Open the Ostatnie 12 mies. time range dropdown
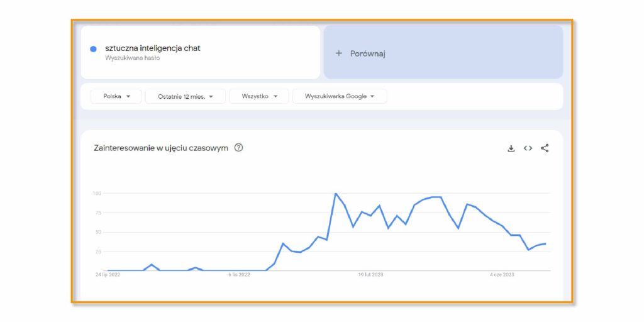Image resolution: width=644 pixels, height=322 pixels. pos(186,96)
